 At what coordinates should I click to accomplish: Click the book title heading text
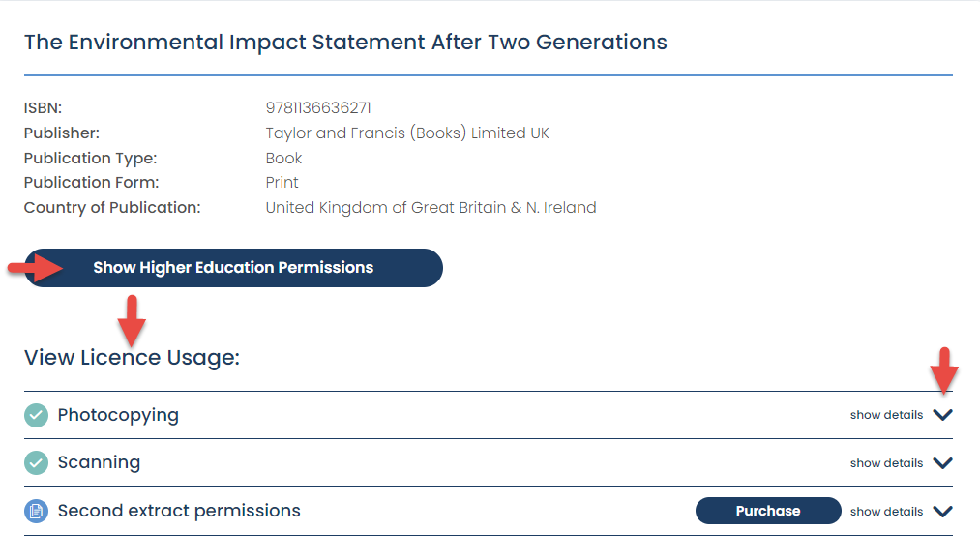click(345, 42)
